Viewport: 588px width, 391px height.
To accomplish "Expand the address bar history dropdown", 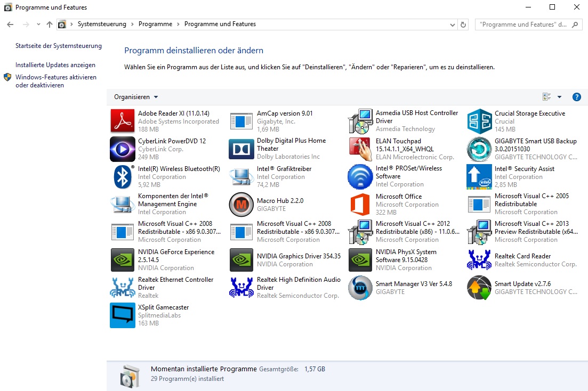I will (x=452, y=25).
